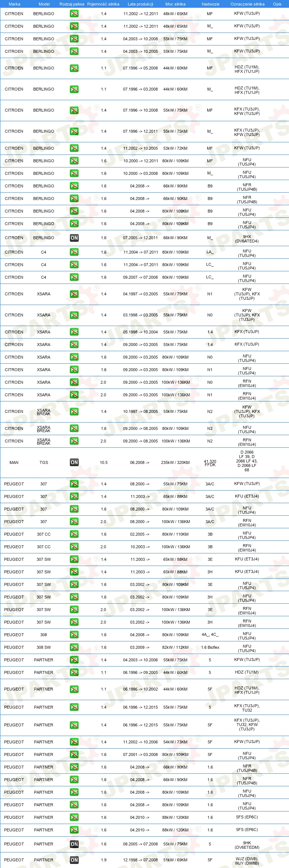
Task: Select the 53kW / 72KM power cell
Action: [x=175, y=148]
